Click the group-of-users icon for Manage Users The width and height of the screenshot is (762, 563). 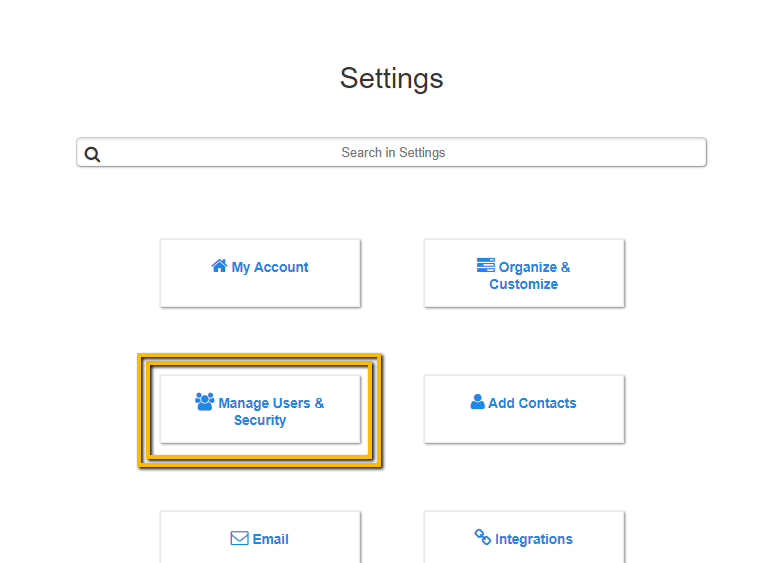[x=204, y=402]
